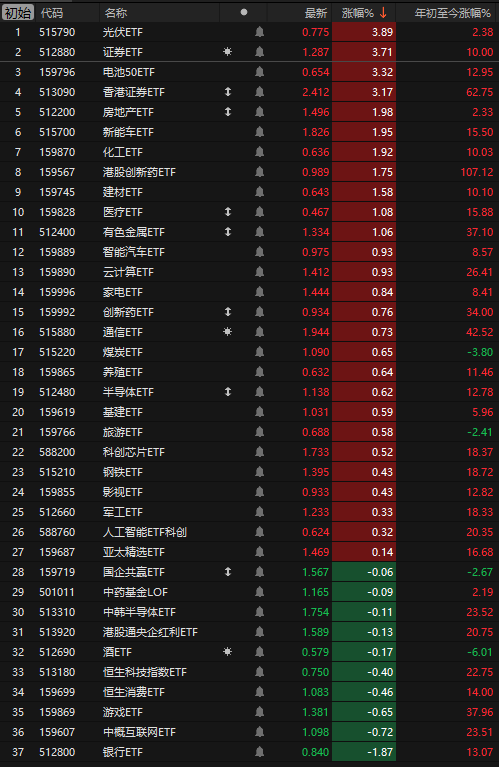The image size is (499, 767).
Task: Sort by 年初至今涨幅% column header
Action: 453,13
